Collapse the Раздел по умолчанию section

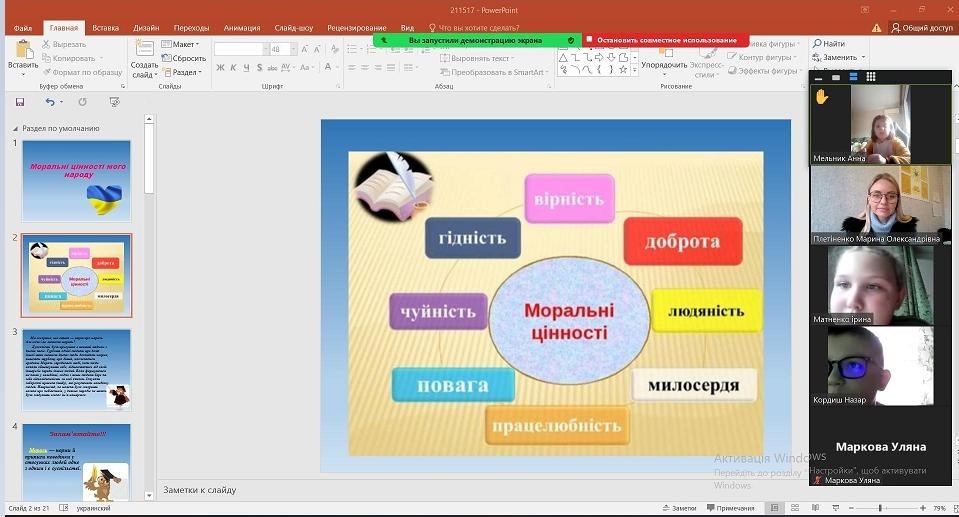click(15, 128)
